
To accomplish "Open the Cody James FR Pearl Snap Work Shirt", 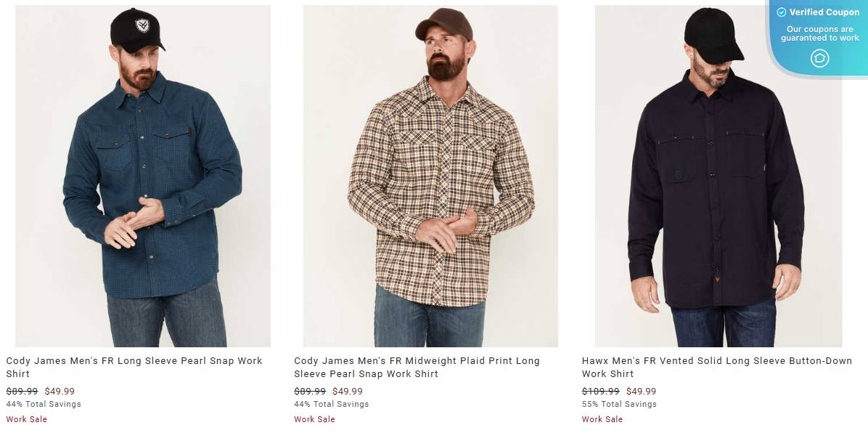I will pos(134,367).
